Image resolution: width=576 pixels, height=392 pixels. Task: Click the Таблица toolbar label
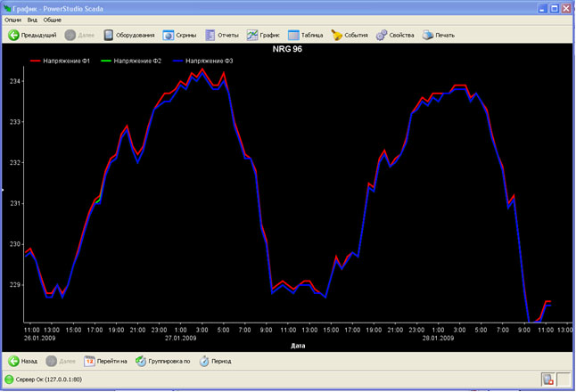pyautogui.click(x=312, y=36)
